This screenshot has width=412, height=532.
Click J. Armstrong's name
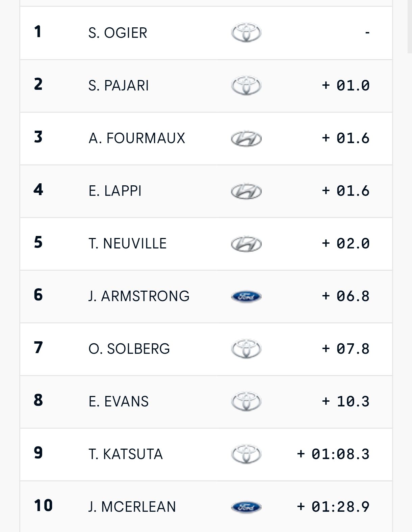(139, 296)
